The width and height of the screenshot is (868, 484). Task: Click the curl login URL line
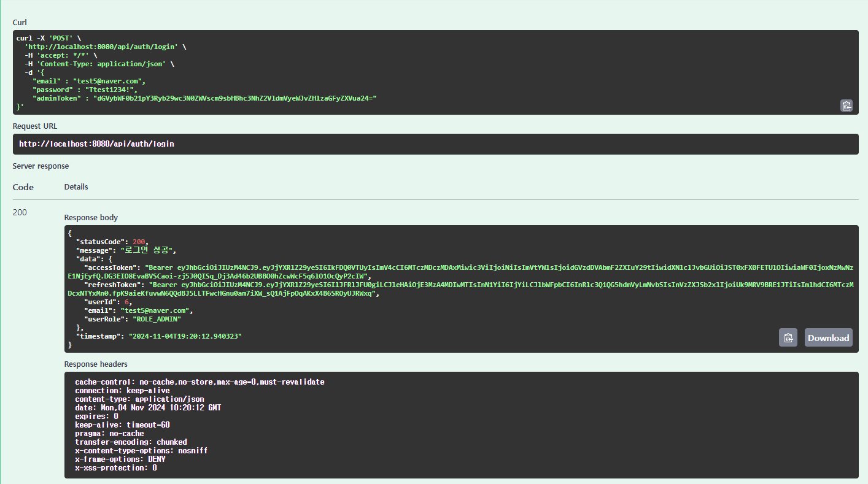point(106,47)
